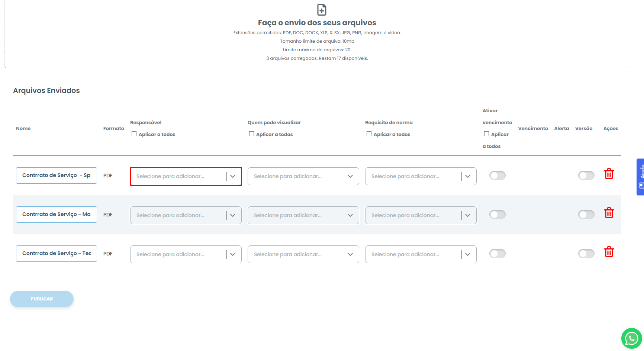This screenshot has height=351, width=644.
Task: Expand Quem pode visualizar dropdown in second row
Action: pos(303,215)
